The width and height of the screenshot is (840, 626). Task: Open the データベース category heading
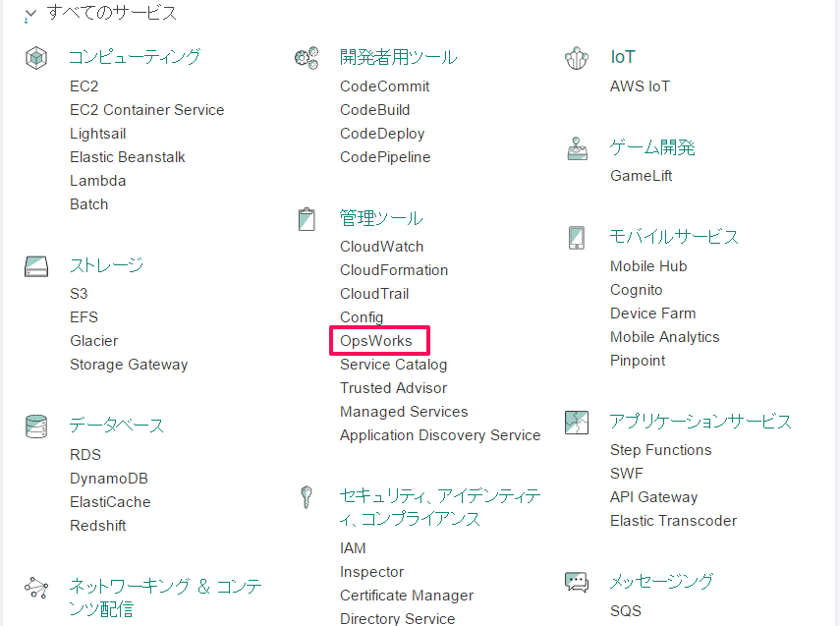116,426
